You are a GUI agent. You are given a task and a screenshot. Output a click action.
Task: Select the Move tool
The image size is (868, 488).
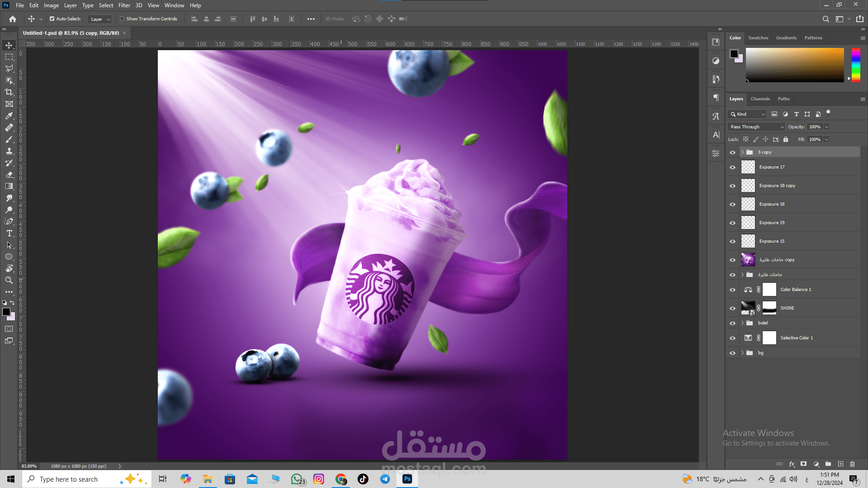(9, 45)
